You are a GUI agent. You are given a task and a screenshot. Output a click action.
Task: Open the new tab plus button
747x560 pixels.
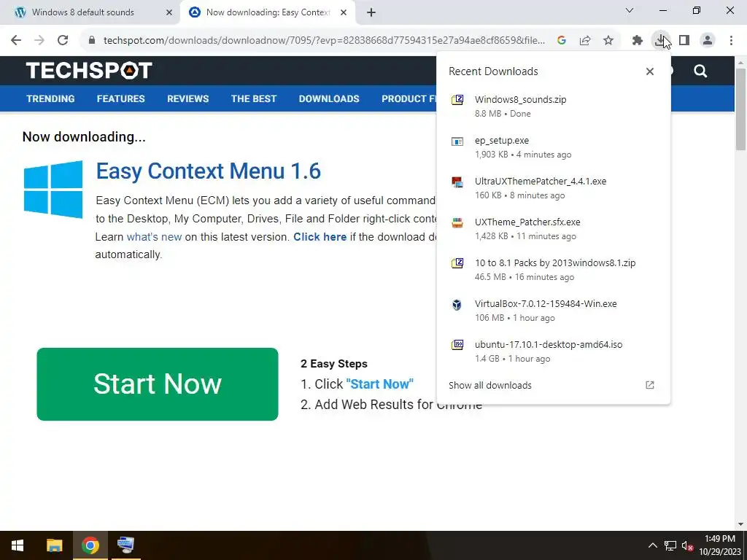[x=371, y=12]
